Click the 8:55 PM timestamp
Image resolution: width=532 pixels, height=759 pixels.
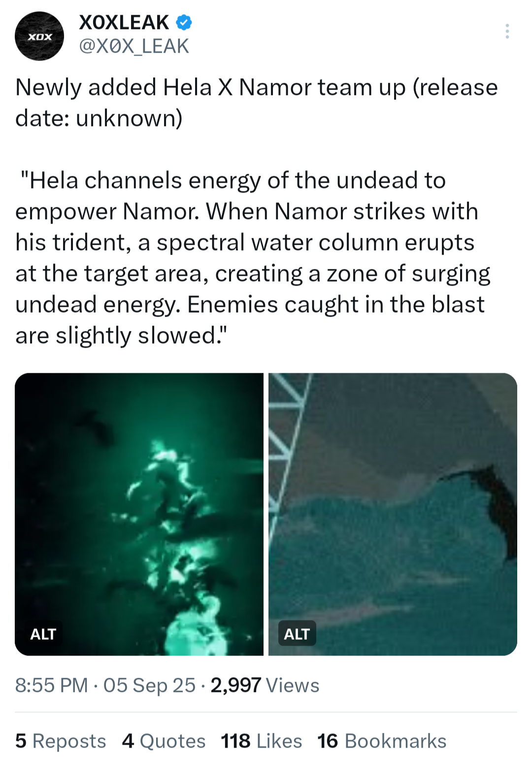click(52, 686)
